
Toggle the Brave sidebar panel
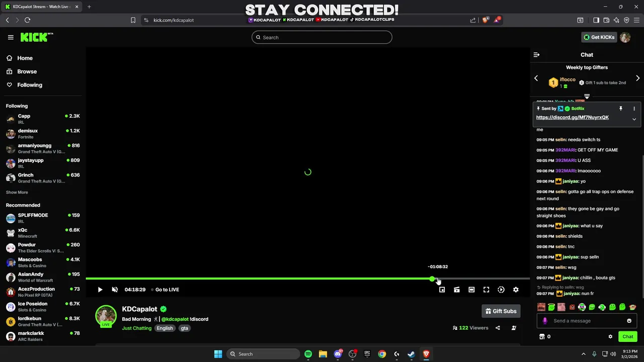click(x=596, y=20)
